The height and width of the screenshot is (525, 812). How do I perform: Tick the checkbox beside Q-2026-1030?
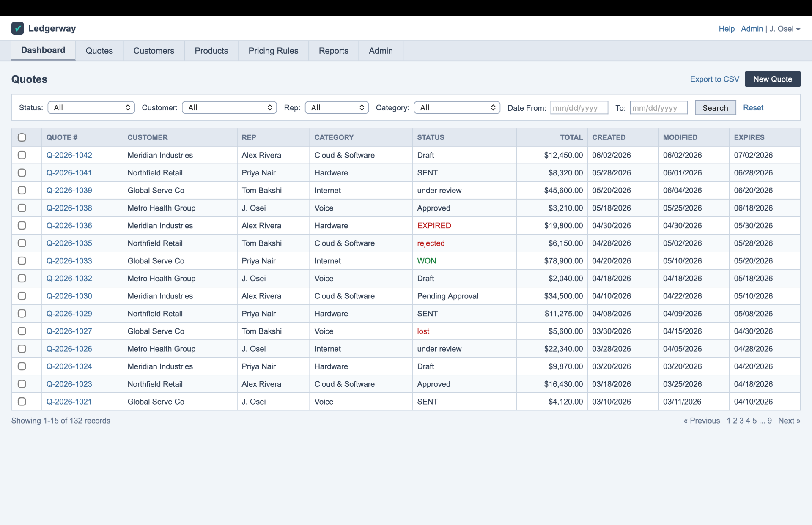22,296
